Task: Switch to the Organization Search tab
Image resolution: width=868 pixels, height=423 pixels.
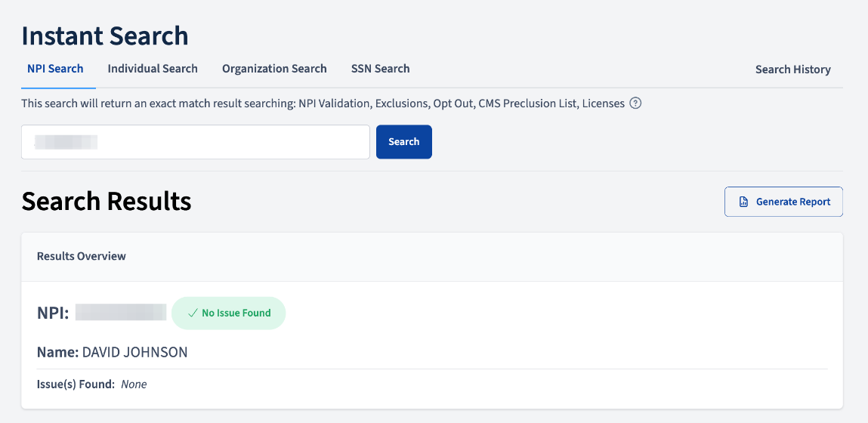Action: click(274, 69)
